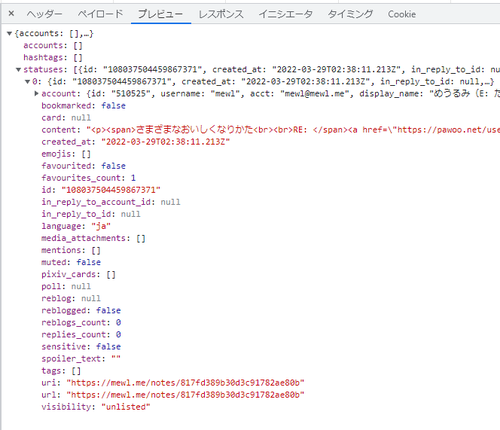Click the favourited: false row
Screen dimensions: 500x430
point(83,166)
